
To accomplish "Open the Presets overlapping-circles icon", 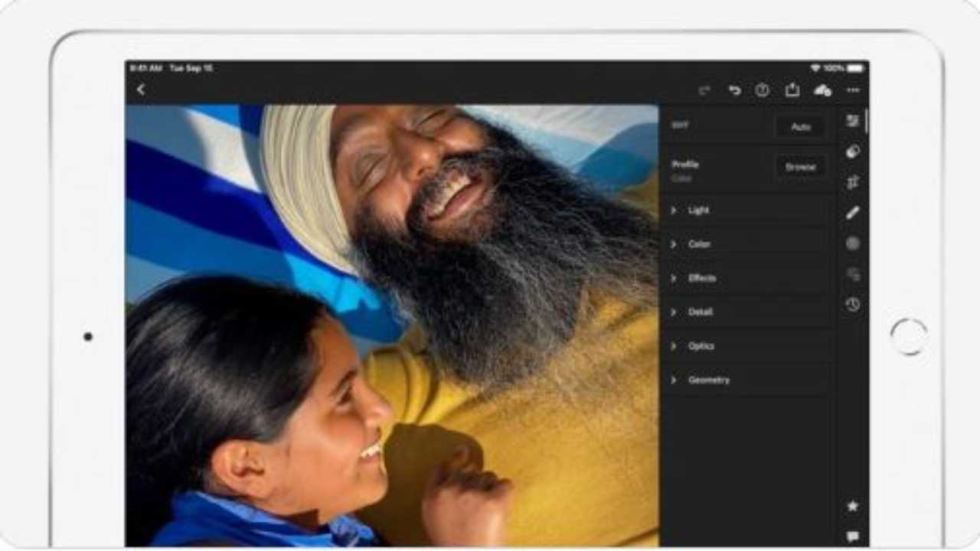I will click(853, 152).
